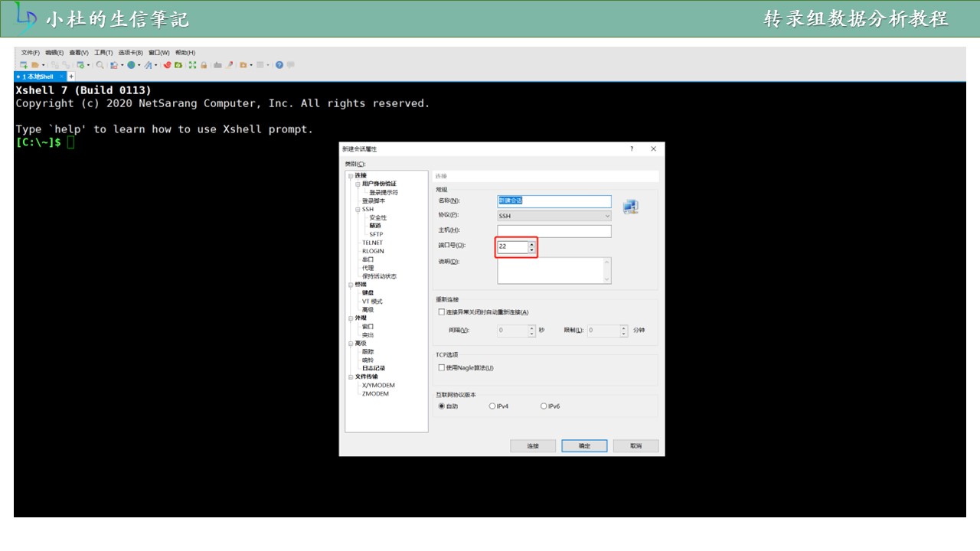Screen dimensions: 980x551
Task: Click the 名称 session name field
Action: click(x=554, y=201)
